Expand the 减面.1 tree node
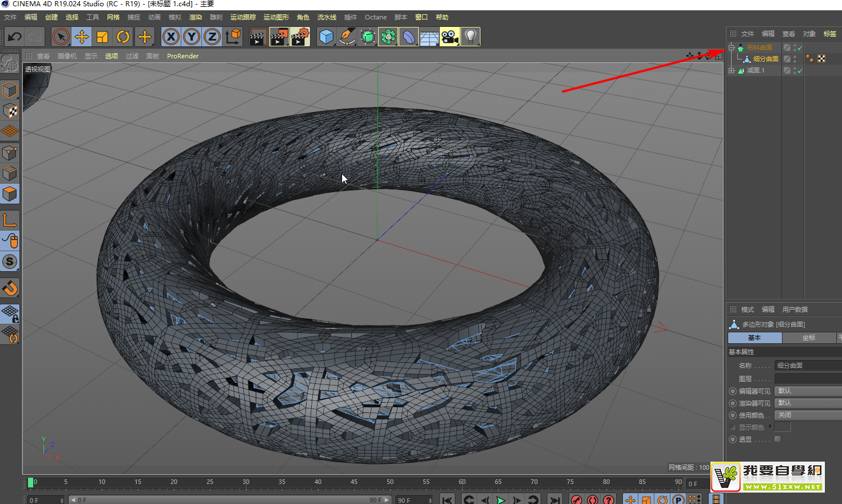This screenshot has width=842, height=504. pos(731,70)
